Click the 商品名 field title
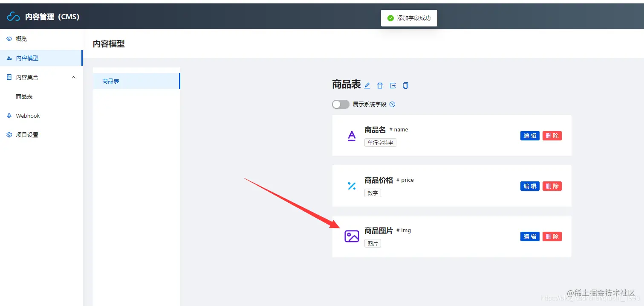The height and width of the screenshot is (306, 644). click(375, 130)
